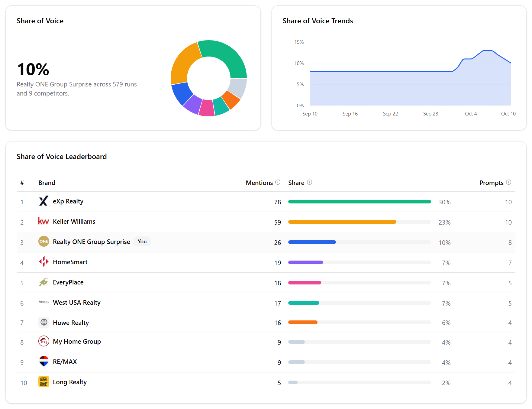Click the info icon next to Share
Screen dimensions: 532x409
309,182
